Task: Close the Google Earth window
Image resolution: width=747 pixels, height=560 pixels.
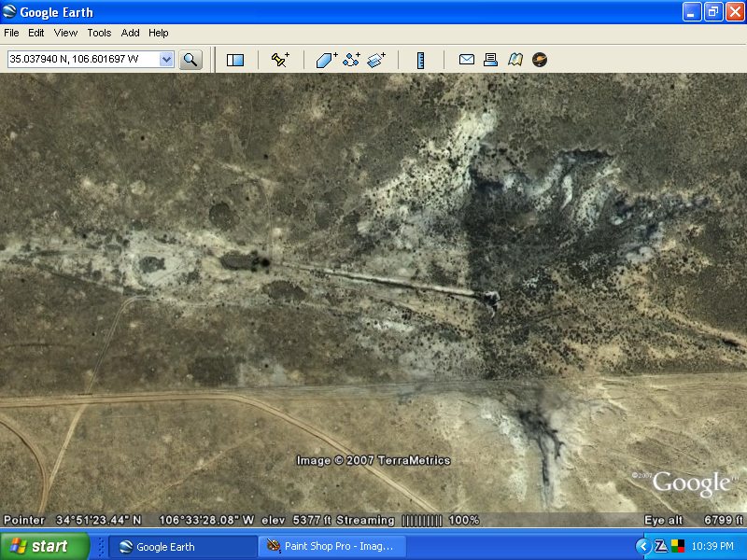Action: (735, 12)
